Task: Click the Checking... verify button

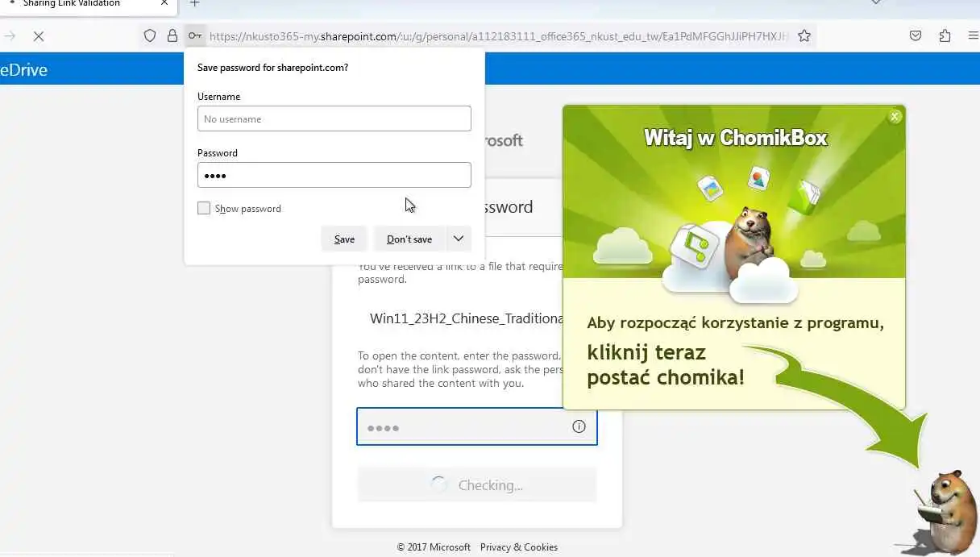Action: point(477,485)
